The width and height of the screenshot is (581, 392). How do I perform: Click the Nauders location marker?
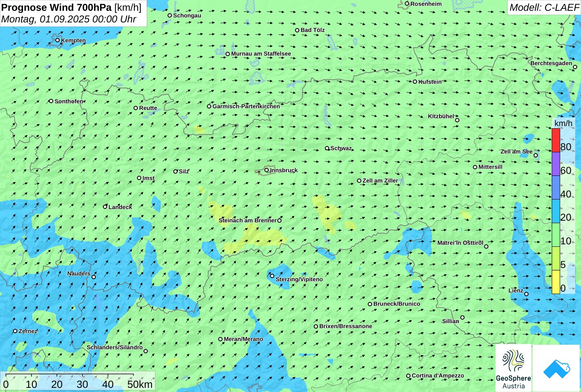[x=94, y=277]
